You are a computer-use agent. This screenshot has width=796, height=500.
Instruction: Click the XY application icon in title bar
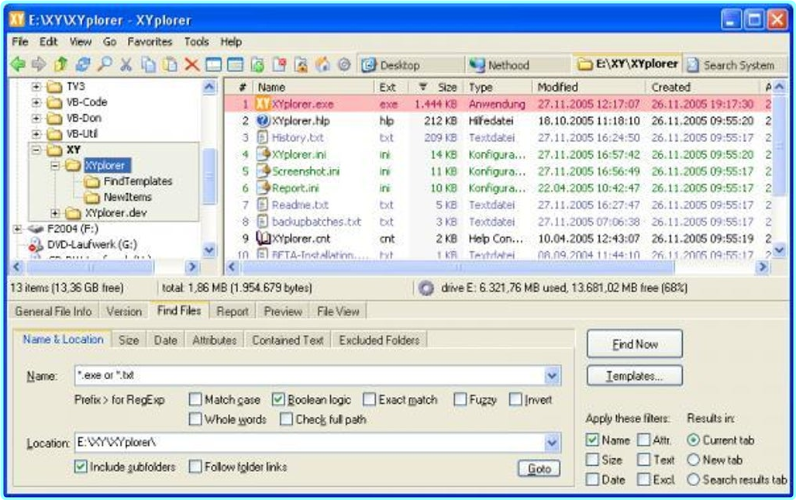pos(17,19)
